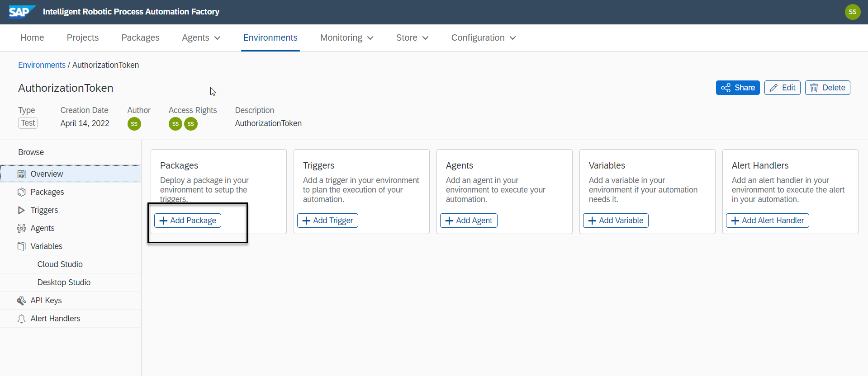Click the Triggers card heading

[x=318, y=165]
